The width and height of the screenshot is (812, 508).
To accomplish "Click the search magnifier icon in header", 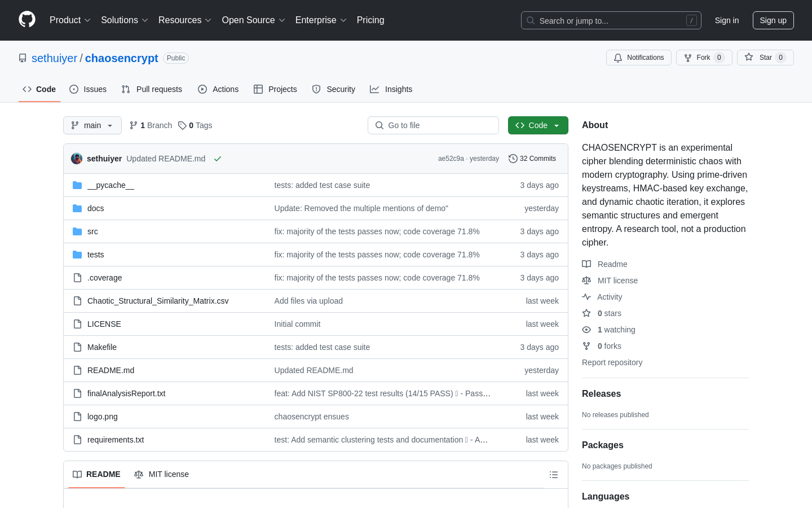I will point(531,20).
